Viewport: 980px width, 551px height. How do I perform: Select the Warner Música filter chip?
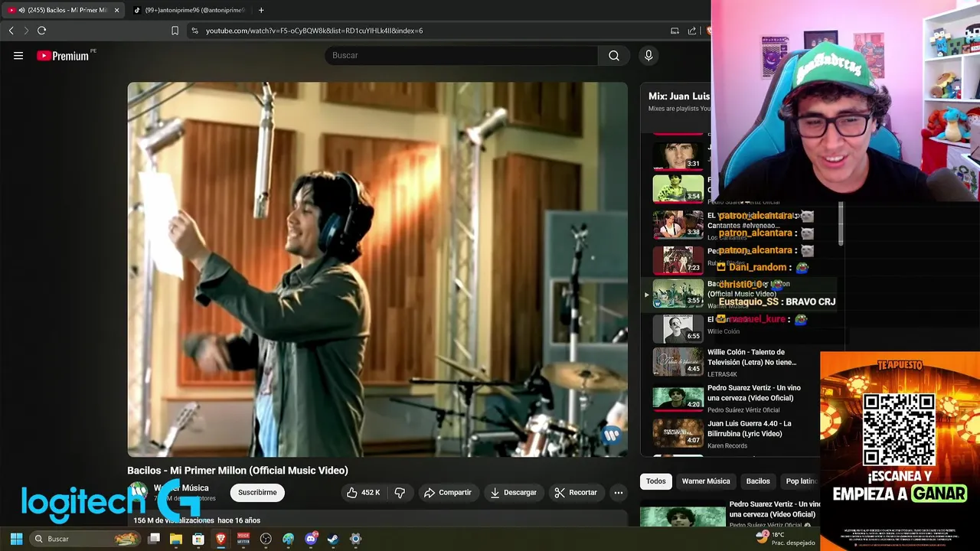(706, 481)
